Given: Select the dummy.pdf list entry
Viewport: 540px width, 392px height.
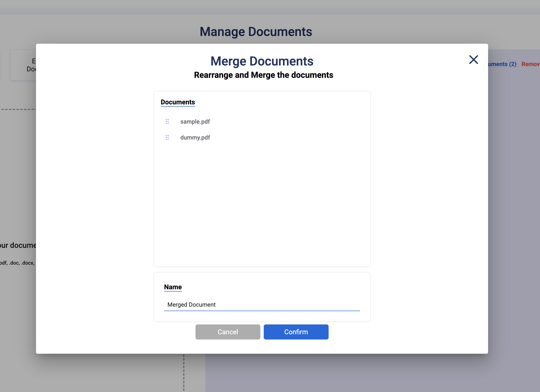Looking at the screenshot, I should [x=195, y=137].
